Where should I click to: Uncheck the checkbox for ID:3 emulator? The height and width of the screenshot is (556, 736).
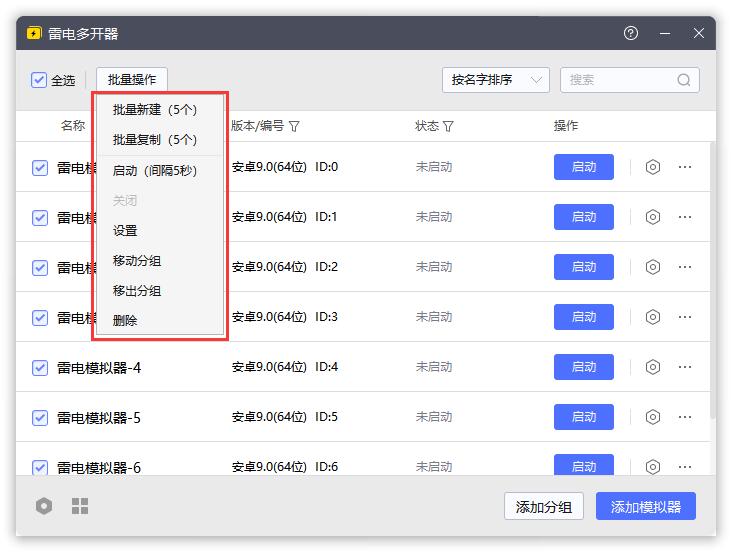click(x=40, y=319)
